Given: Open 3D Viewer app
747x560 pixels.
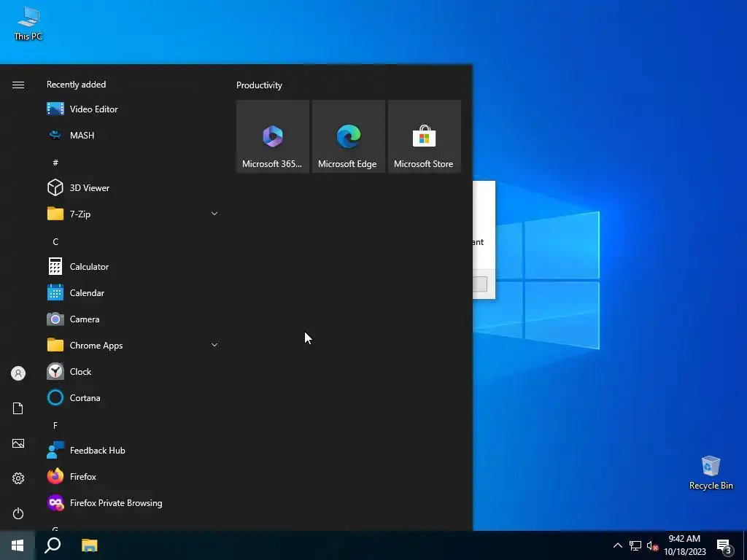Looking at the screenshot, I should click(133, 187).
